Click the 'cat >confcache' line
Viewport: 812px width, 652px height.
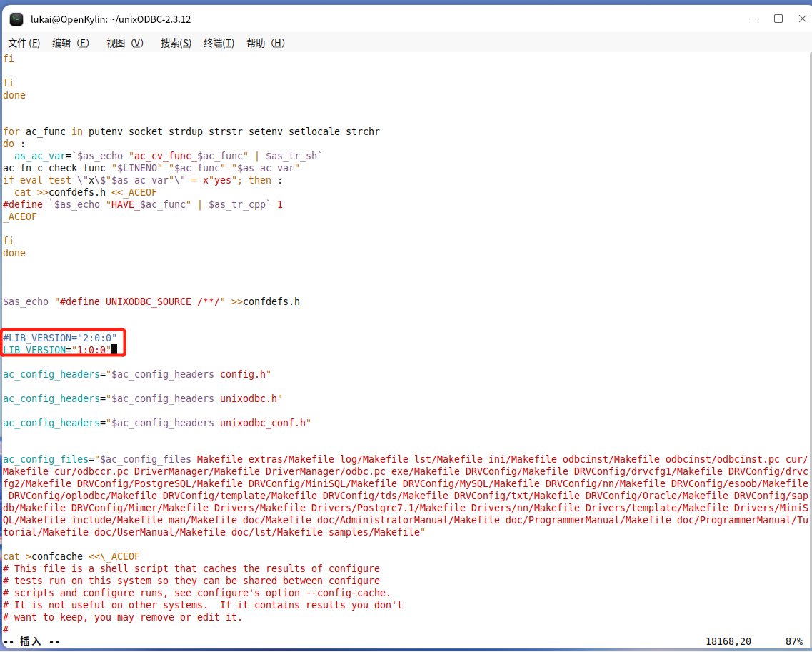tap(71, 556)
